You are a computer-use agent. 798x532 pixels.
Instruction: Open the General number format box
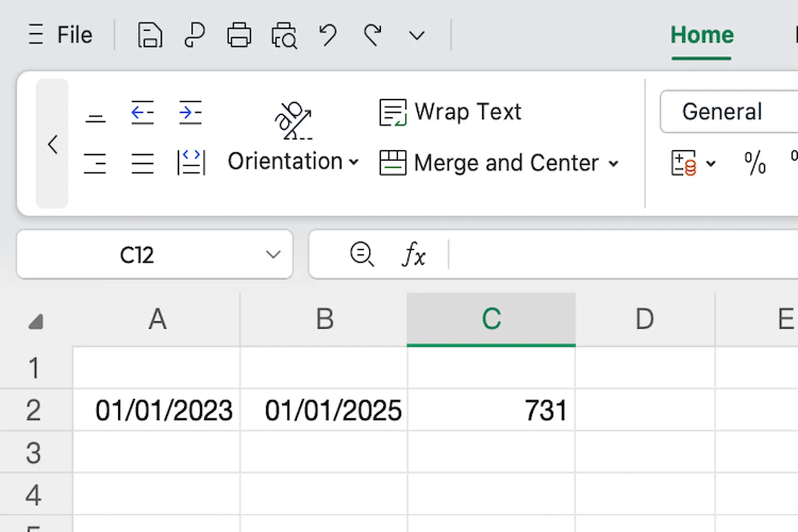(x=729, y=112)
